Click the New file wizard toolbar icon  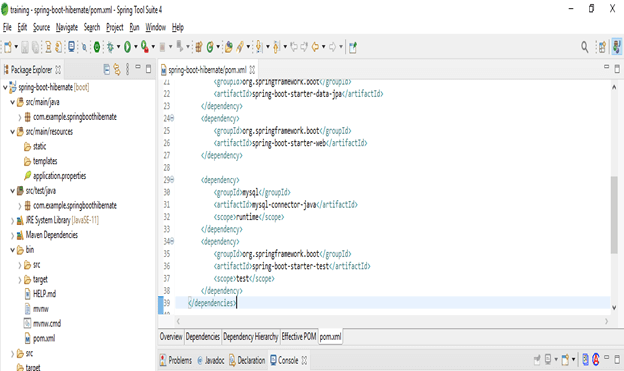(x=8, y=47)
